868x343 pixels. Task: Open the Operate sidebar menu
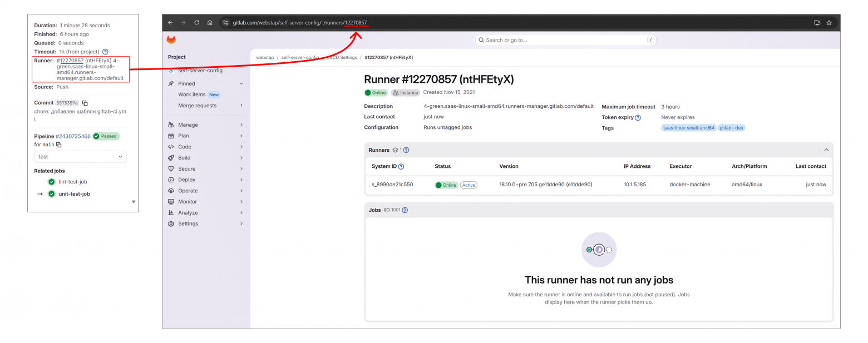coord(206,191)
